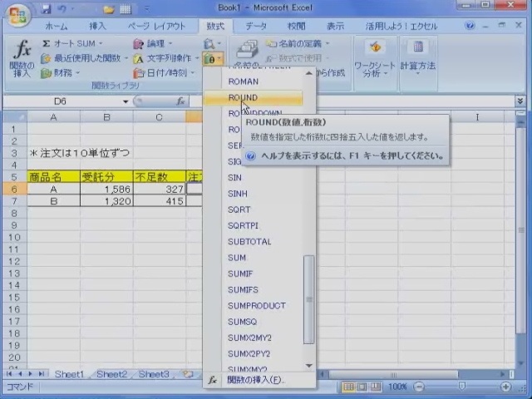Switch to Page Layout view in status bar

click(362, 387)
